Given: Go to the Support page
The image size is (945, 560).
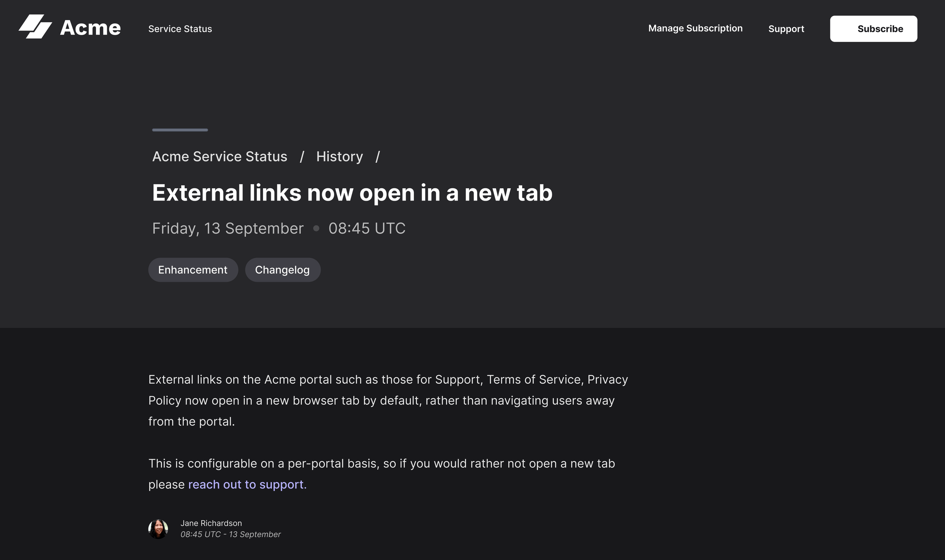Looking at the screenshot, I should 786,28.
